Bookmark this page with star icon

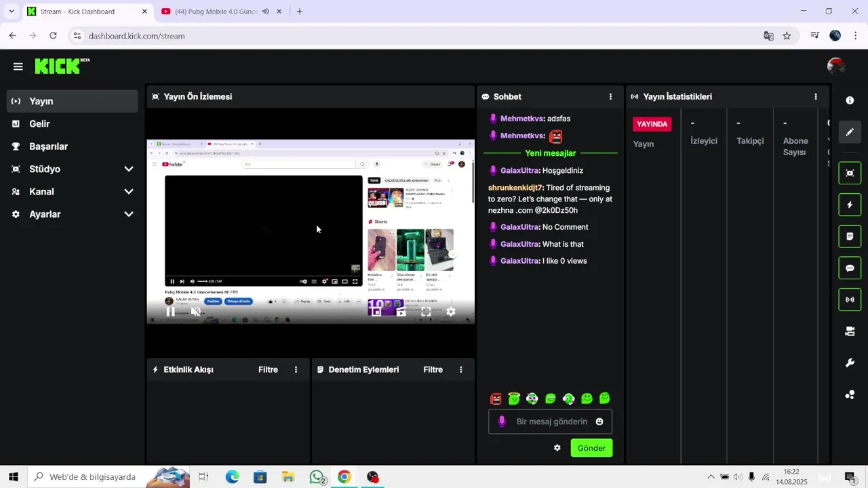[787, 36]
